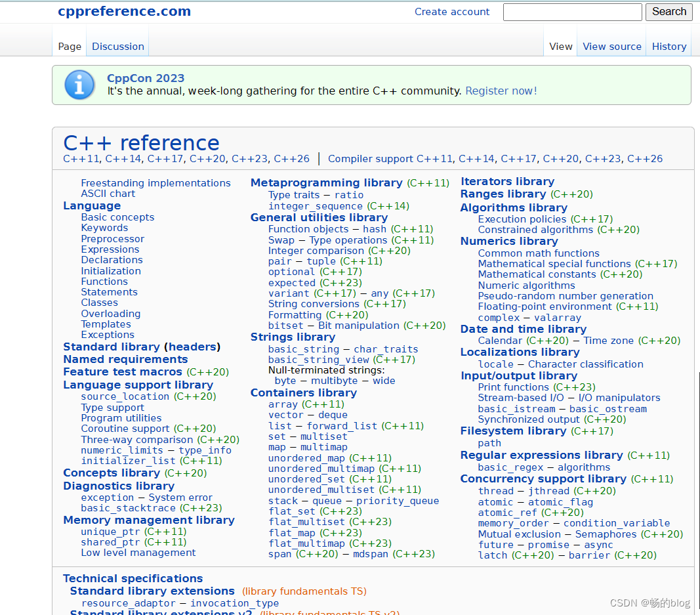
Task: Open Feature test macros link
Action: 123,372
